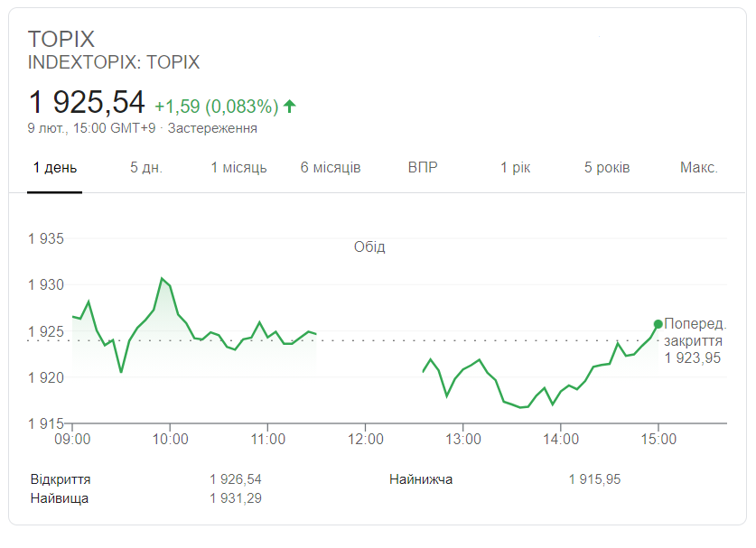756x548 pixels.
Task: Open the '1 місяць' chart tab
Action: 238,168
